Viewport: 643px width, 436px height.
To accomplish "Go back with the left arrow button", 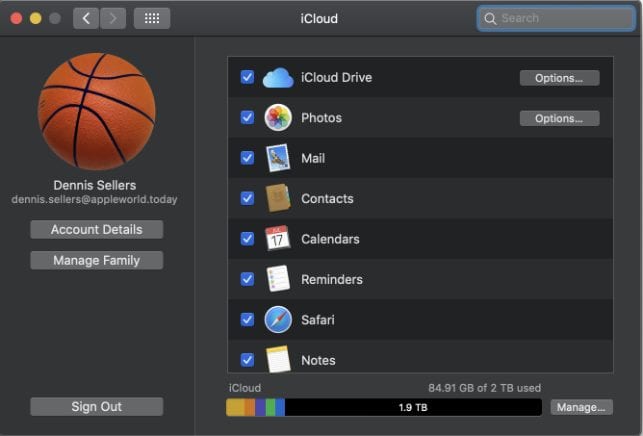I will (86, 18).
